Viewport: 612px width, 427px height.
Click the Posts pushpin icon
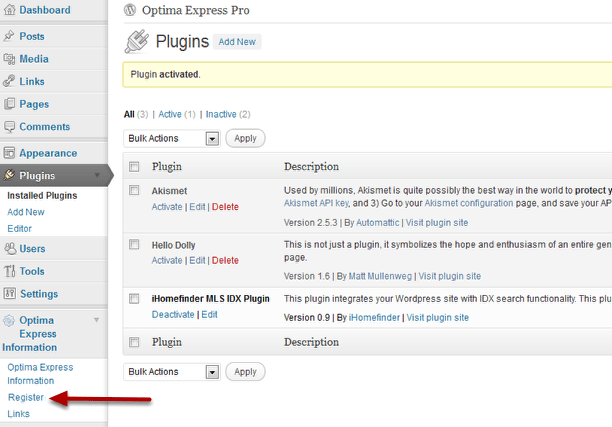[9, 36]
